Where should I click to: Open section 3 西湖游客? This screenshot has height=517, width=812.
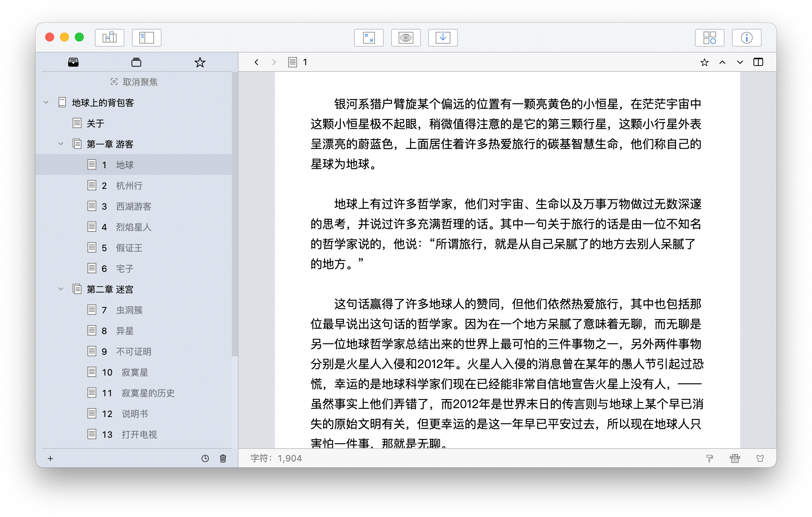tap(134, 206)
